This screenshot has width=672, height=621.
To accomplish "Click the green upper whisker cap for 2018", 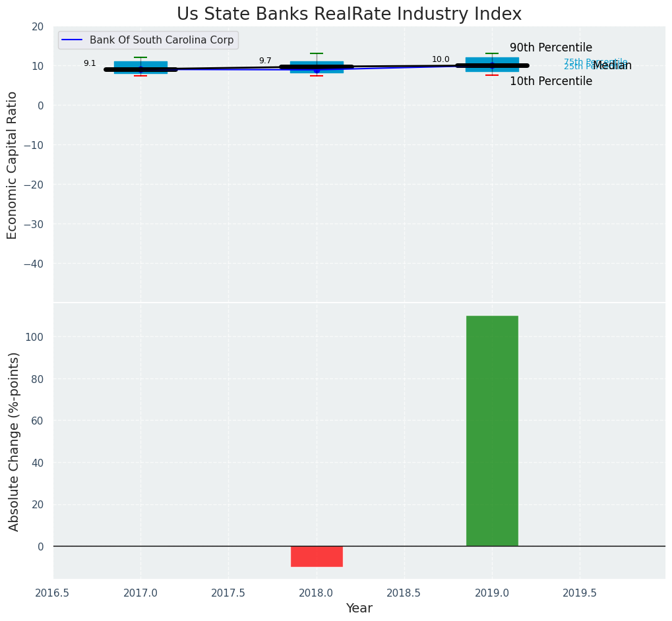I will click(x=317, y=53).
